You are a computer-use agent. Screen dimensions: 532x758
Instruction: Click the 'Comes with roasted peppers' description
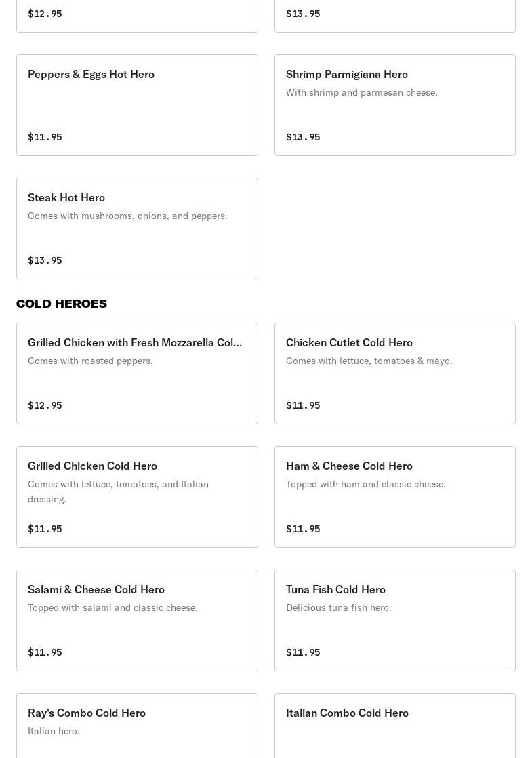90,361
